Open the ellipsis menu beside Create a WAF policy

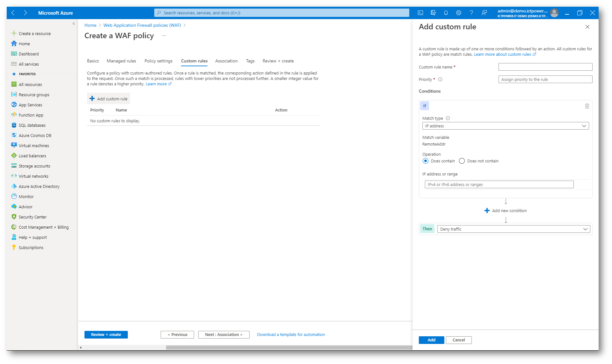164,36
